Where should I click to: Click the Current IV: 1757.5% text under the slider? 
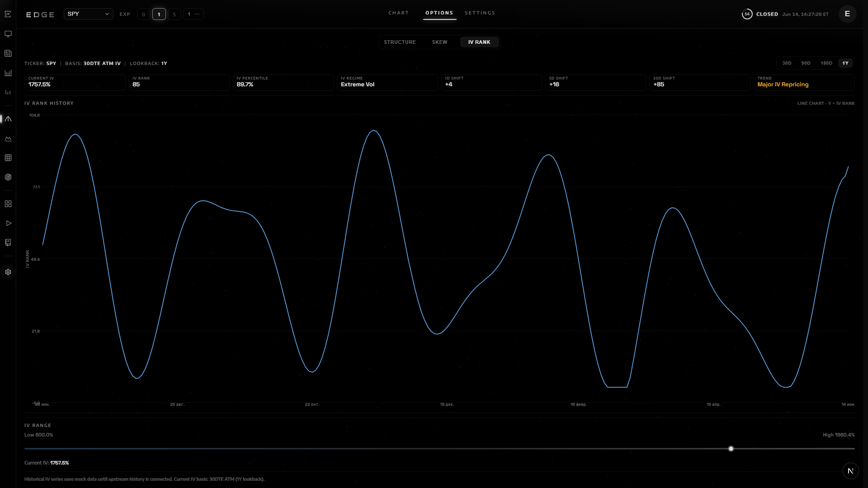47,463
